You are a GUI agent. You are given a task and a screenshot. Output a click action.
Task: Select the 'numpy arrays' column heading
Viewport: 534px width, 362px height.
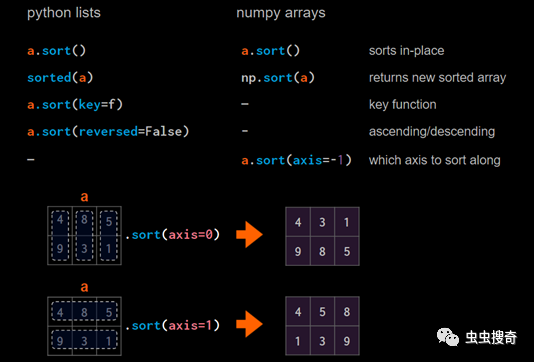[x=281, y=13]
